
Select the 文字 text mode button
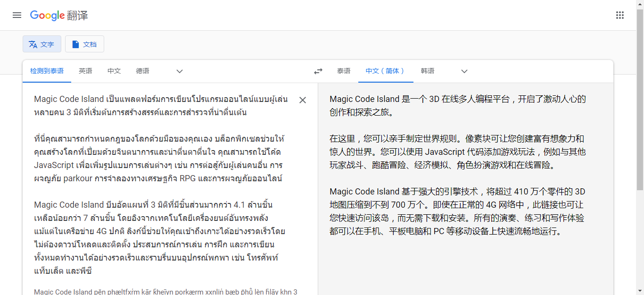coord(42,44)
